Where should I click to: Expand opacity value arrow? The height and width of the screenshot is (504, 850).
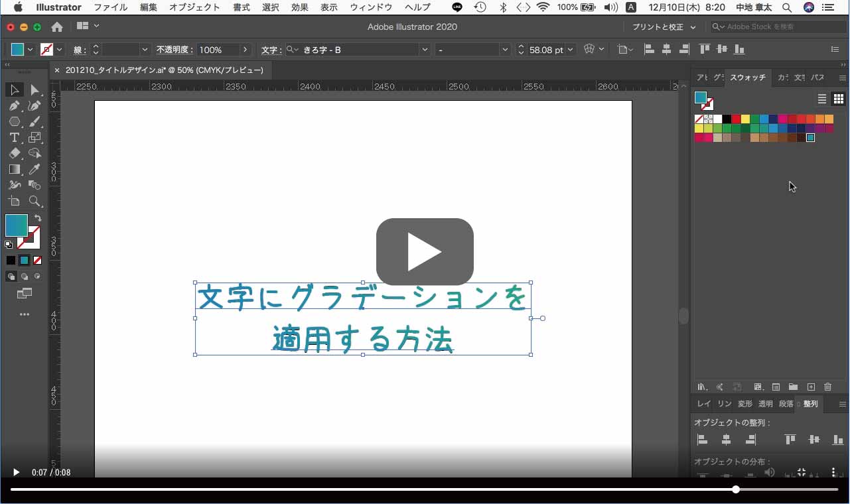pos(246,50)
